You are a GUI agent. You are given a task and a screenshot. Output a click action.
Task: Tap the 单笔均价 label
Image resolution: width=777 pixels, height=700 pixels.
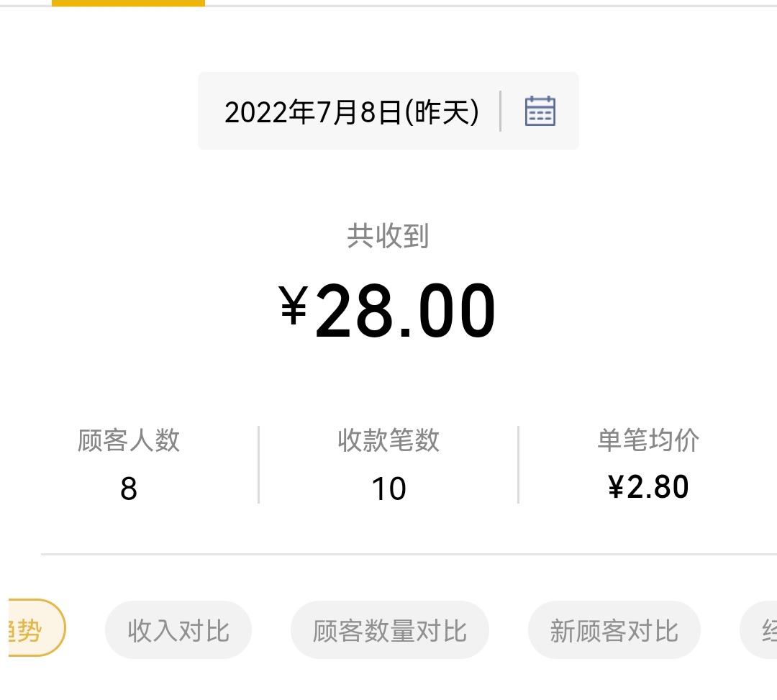pyautogui.click(x=647, y=440)
